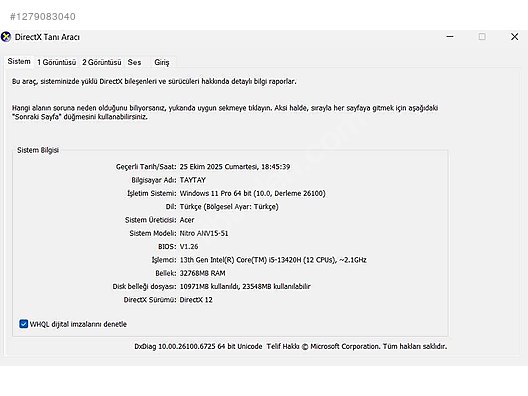Click the İşlemci label
Screen dimensions: 528x396
pos(164,260)
